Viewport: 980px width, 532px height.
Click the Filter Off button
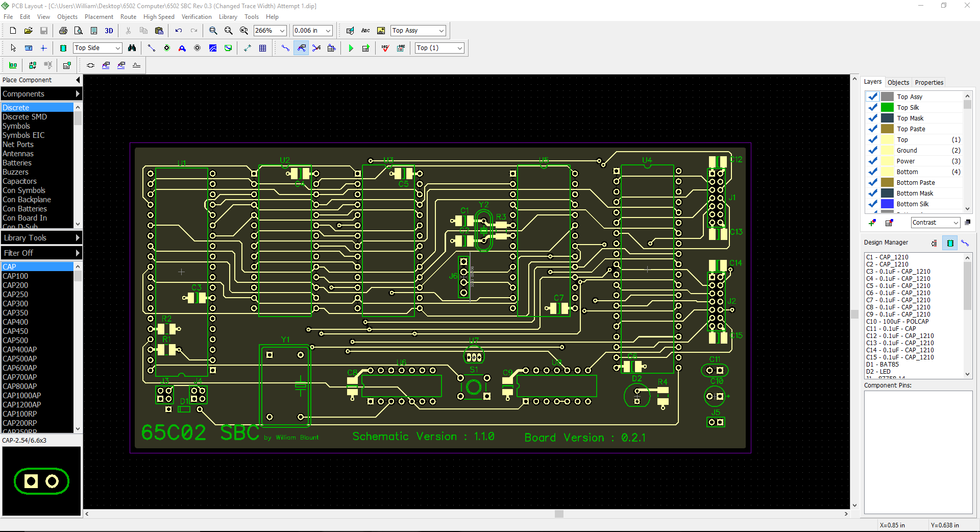[41, 253]
